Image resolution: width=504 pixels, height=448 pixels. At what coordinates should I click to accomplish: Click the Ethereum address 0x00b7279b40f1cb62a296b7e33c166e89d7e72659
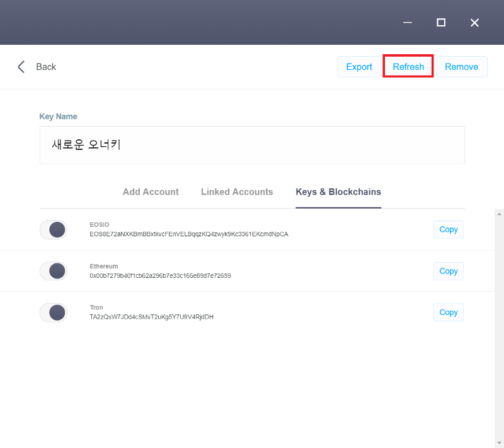pos(160,276)
